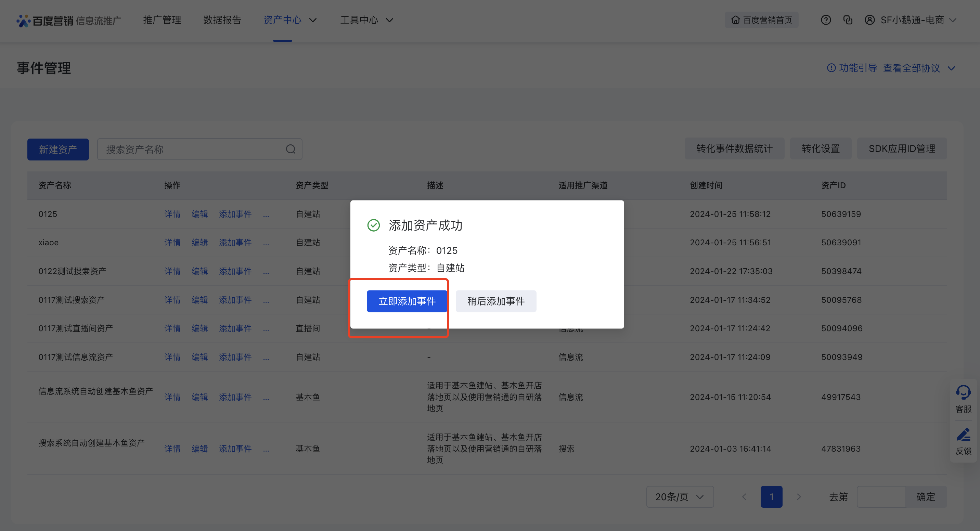The height and width of the screenshot is (531, 980).
Task: Expand the 资产中心 dropdown
Action: coord(313,20)
